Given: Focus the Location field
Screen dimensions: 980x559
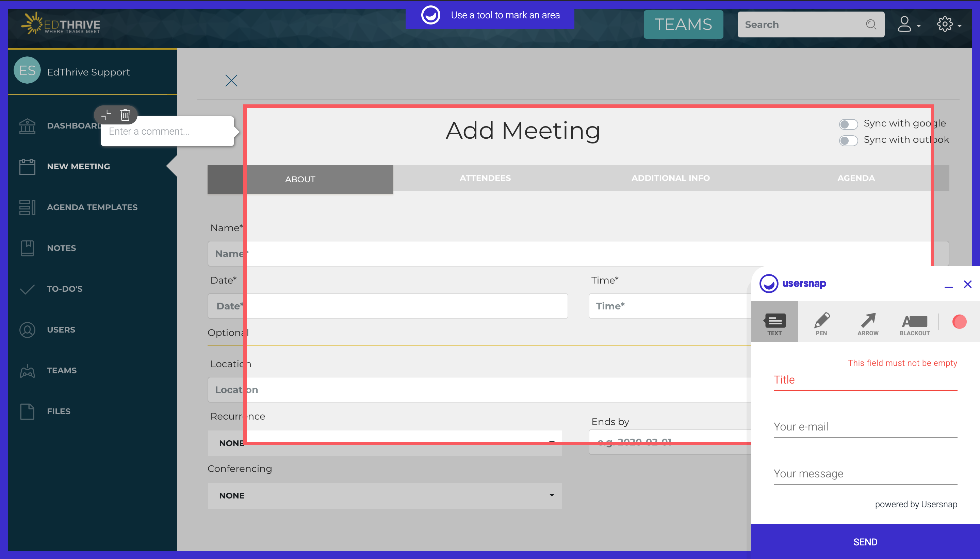Looking at the screenshot, I should pyautogui.click(x=479, y=390).
